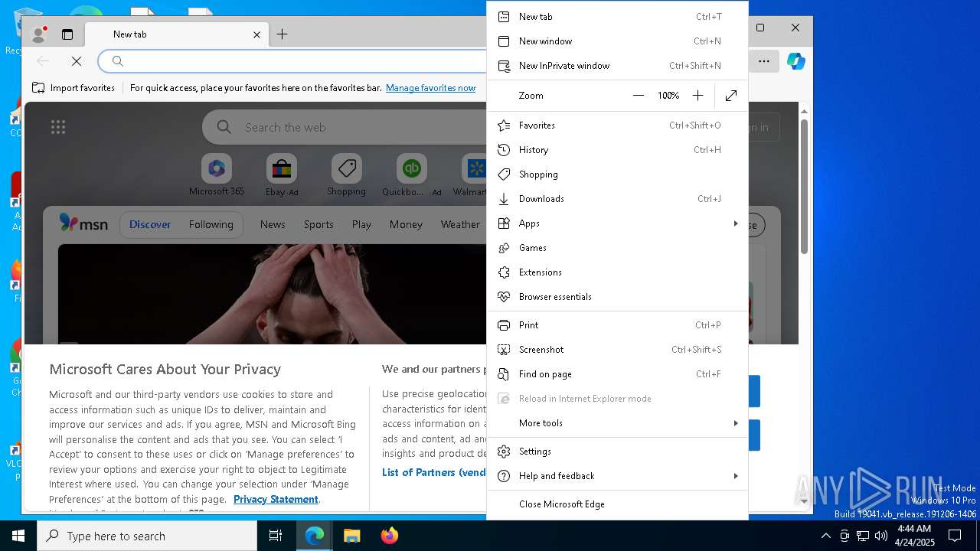The width and height of the screenshot is (980, 551).
Task: Open the Quickbooks quick link
Action: tap(412, 176)
